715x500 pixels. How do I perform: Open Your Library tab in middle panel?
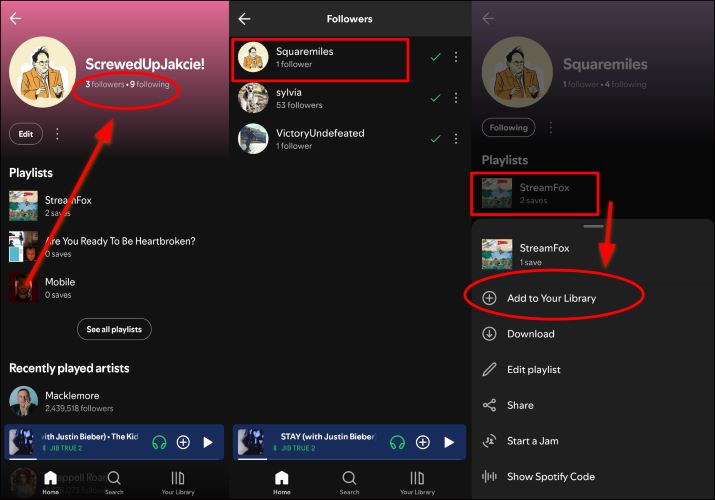coord(417,483)
